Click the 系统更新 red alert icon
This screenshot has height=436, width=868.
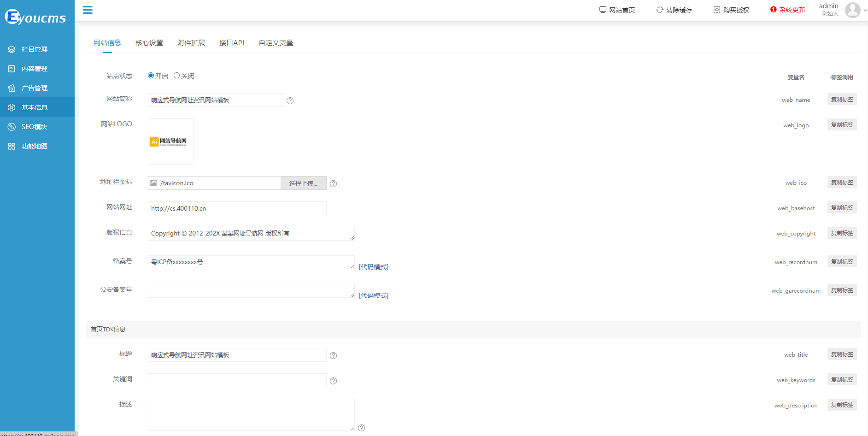pyautogui.click(x=773, y=10)
